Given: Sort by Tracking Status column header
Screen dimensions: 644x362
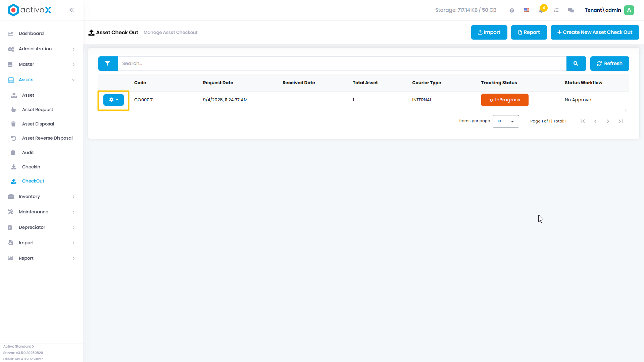Looking at the screenshot, I should 499,83.
